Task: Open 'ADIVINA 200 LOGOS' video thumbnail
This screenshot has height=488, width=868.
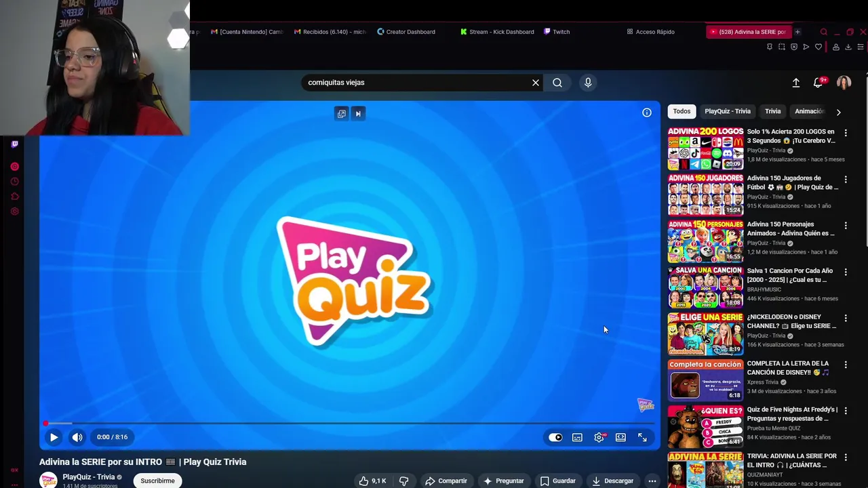Action: 705,148
